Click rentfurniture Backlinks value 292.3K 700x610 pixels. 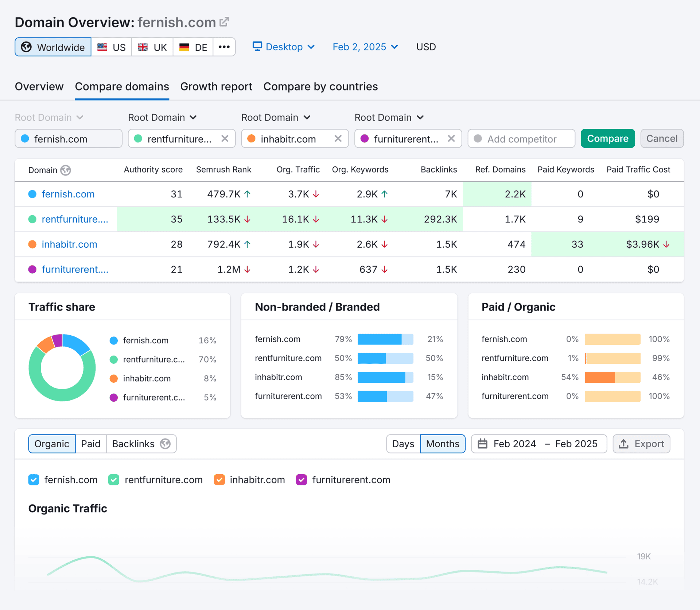pos(440,219)
